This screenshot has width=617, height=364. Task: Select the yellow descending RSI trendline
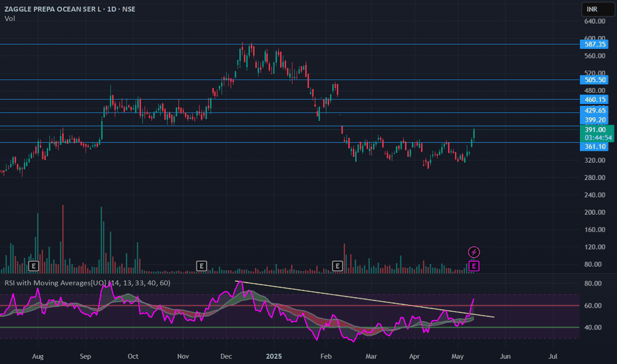pos(364,299)
